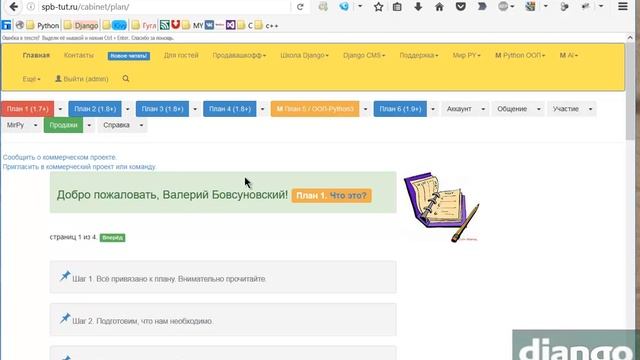Open the Школа Django menu

304,55
